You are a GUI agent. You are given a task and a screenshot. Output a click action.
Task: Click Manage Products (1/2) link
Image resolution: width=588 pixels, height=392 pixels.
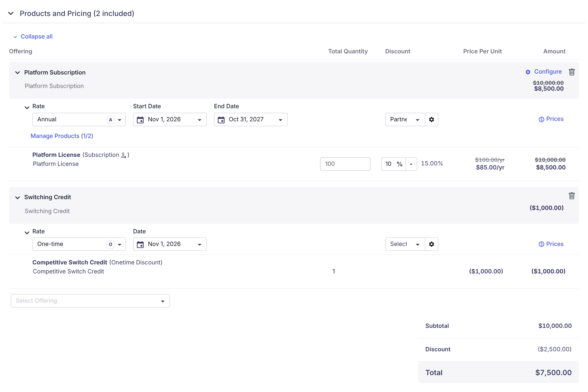click(x=62, y=136)
